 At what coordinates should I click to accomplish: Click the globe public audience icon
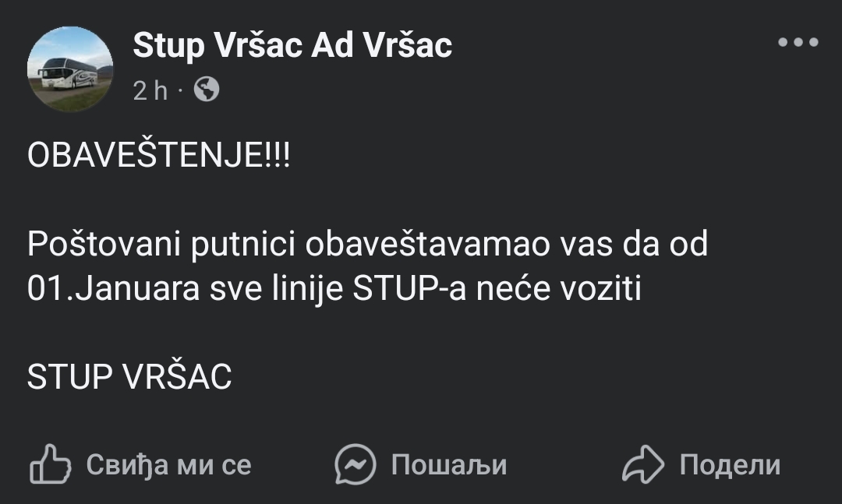[206, 90]
